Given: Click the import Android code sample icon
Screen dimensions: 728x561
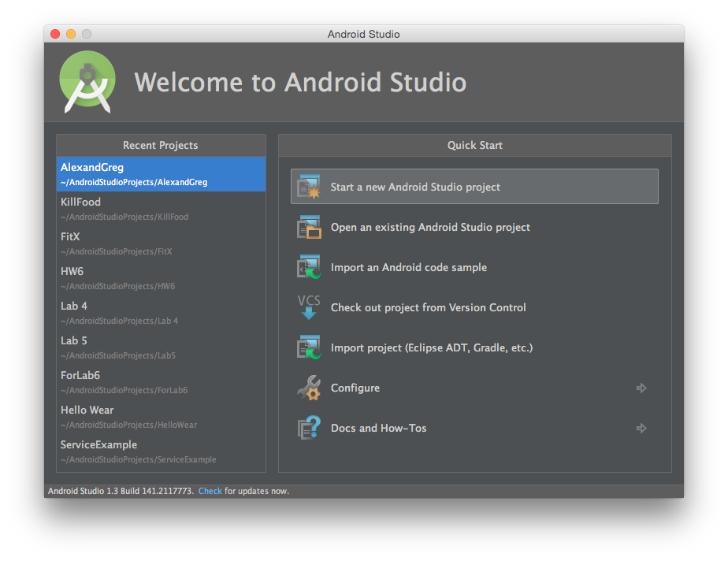Looking at the screenshot, I should click(308, 268).
